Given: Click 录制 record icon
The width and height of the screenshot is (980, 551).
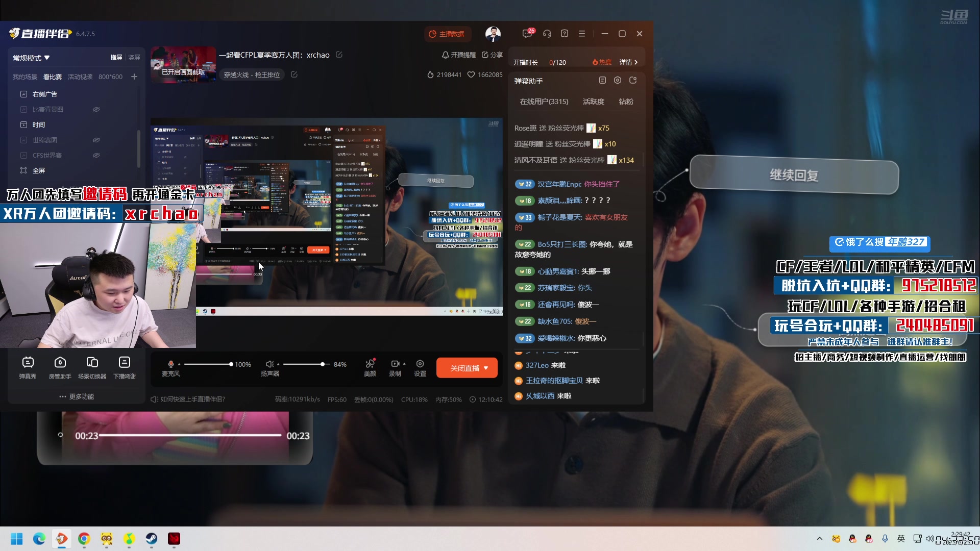Looking at the screenshot, I should point(395,364).
